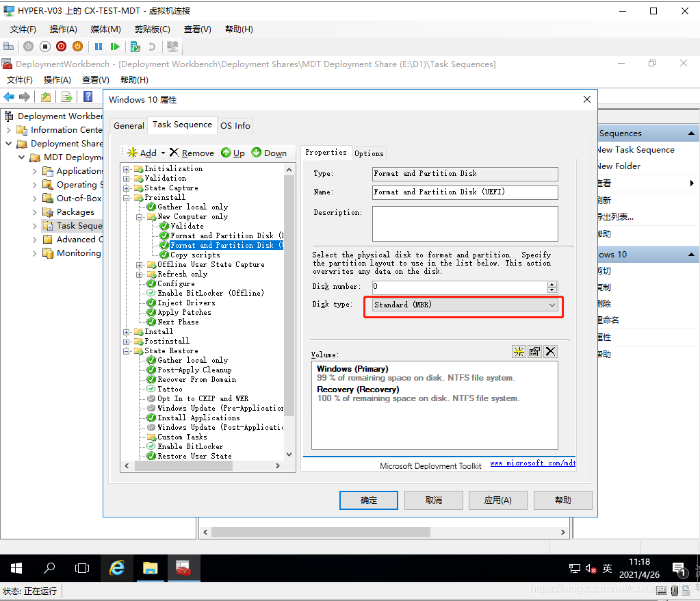Click the Description text box
This screenshot has width=700, height=601.
click(465, 224)
